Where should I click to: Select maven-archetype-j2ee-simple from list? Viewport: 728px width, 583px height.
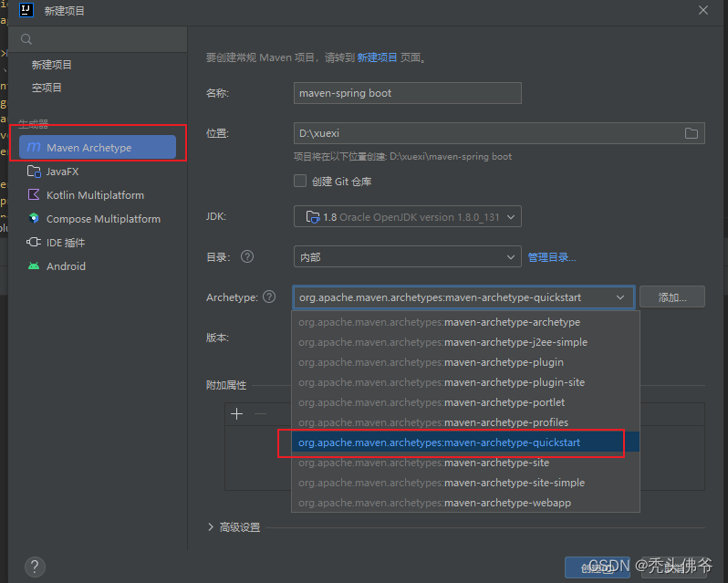pyautogui.click(x=465, y=342)
